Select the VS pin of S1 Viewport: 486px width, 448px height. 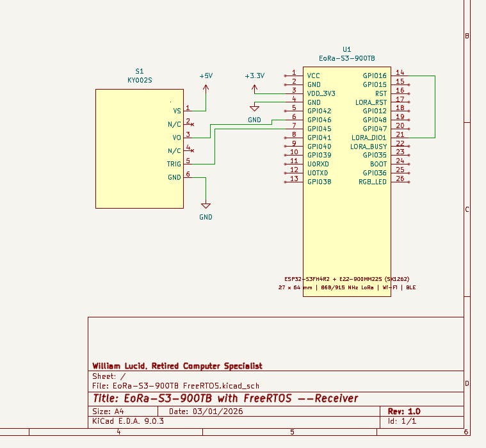pos(177,111)
